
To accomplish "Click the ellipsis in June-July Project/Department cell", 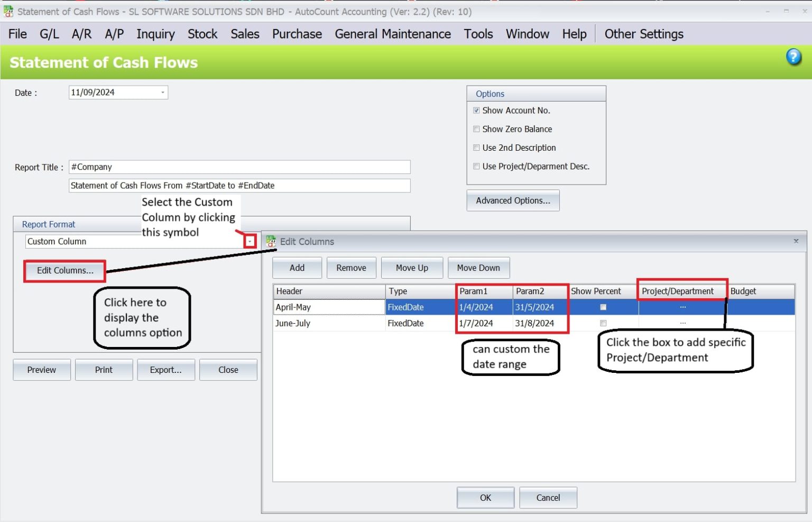I will [x=682, y=323].
